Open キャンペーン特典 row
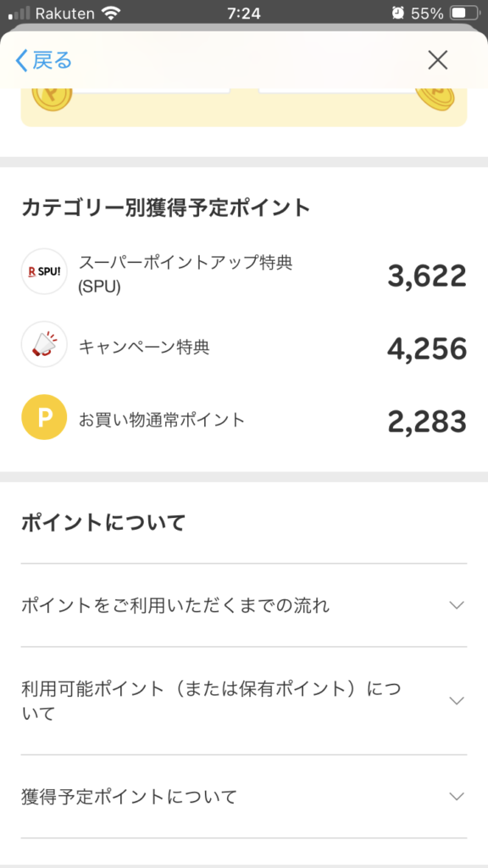This screenshot has width=488, height=868. (x=244, y=348)
